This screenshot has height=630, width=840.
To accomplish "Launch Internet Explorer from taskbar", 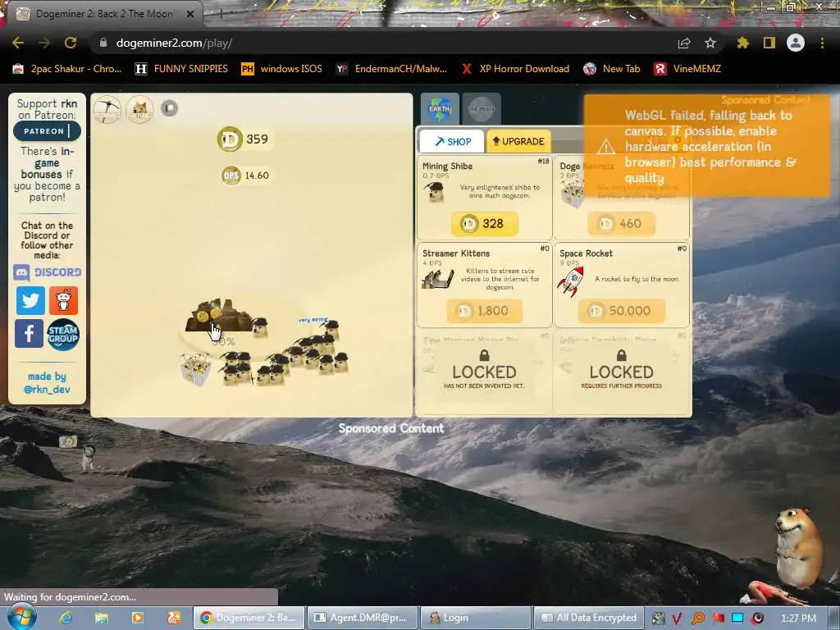I will 66,618.
